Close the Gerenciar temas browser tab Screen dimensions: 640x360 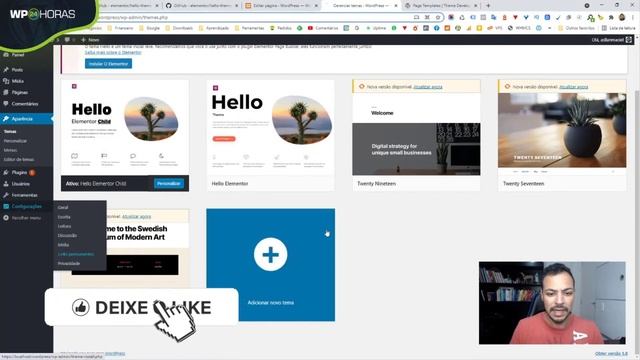coord(396,6)
